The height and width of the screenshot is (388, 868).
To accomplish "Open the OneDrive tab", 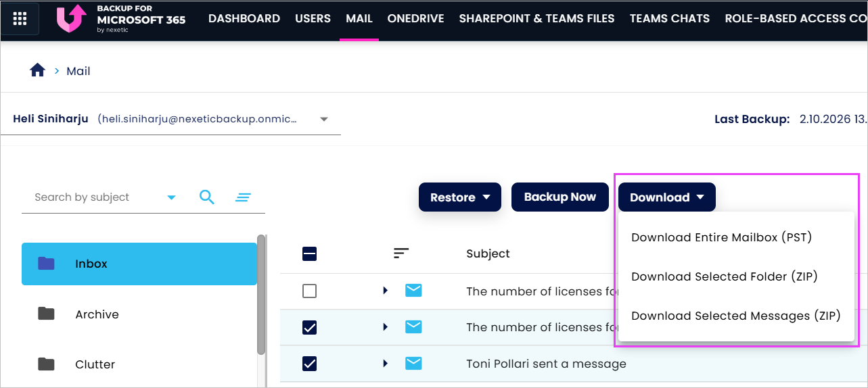I will (x=415, y=19).
